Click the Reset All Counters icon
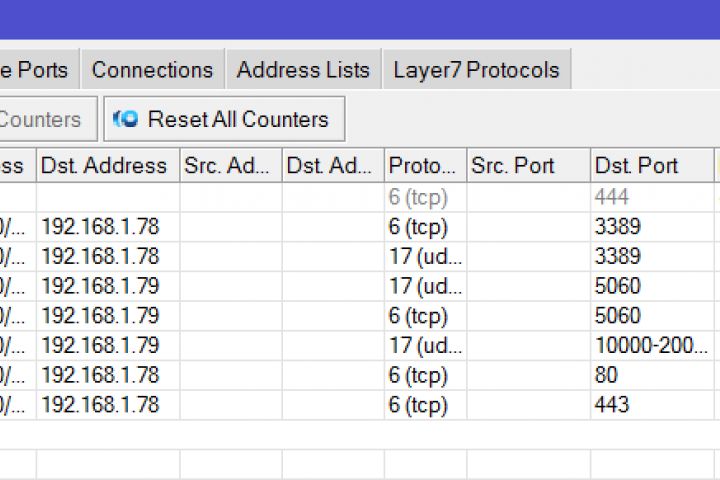 [126, 119]
